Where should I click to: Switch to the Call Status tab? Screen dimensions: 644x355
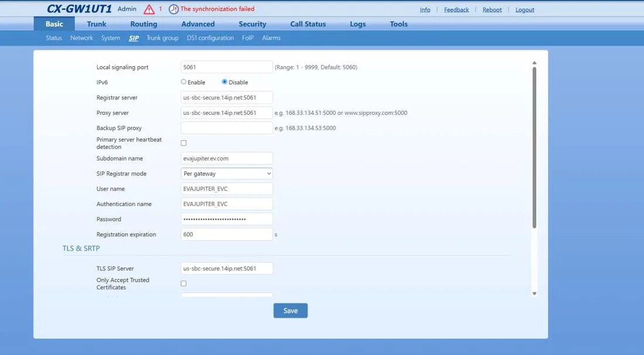308,24
